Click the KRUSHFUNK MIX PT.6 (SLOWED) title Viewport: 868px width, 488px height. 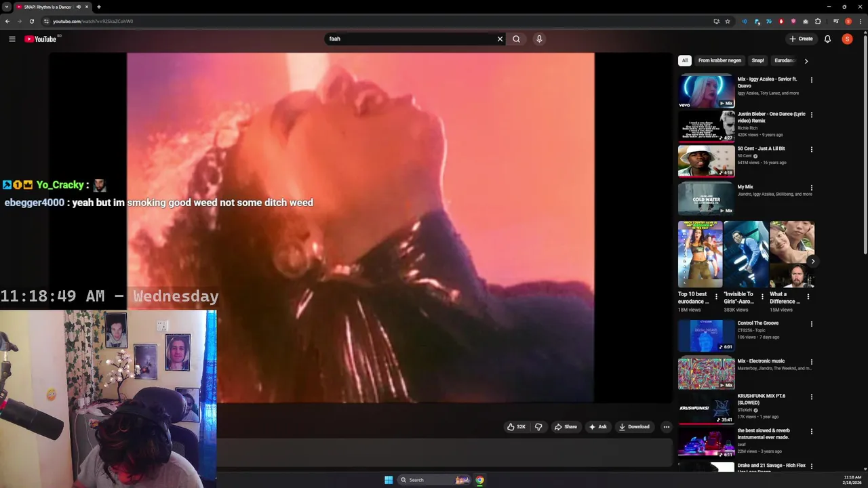[761, 399]
